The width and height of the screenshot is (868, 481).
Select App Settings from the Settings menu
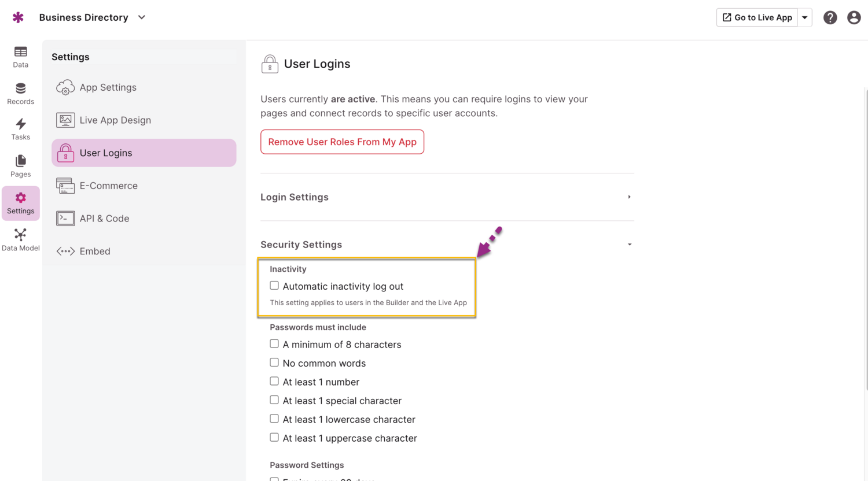coord(108,87)
